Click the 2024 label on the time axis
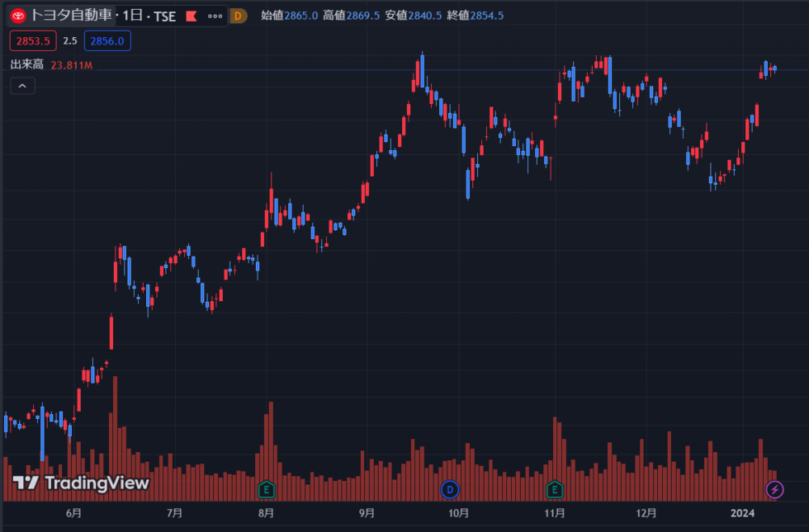The image size is (809, 532). click(x=742, y=513)
